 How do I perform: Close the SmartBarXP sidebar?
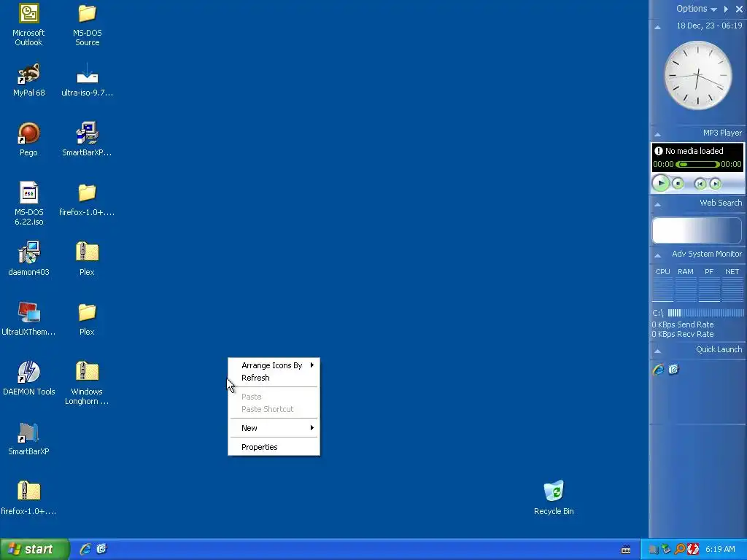[740, 9]
